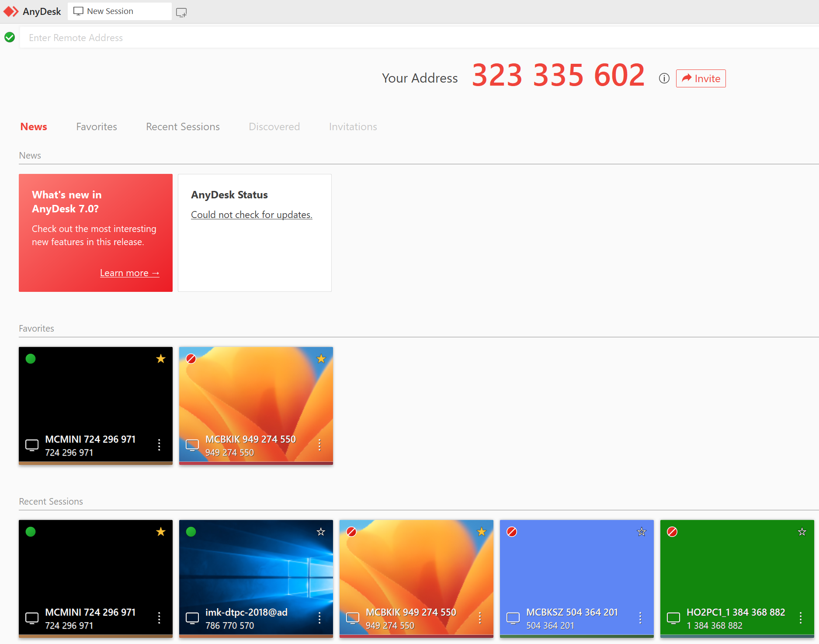Click green online indicator on imk-dtpc-2018@ad

pos(191,532)
